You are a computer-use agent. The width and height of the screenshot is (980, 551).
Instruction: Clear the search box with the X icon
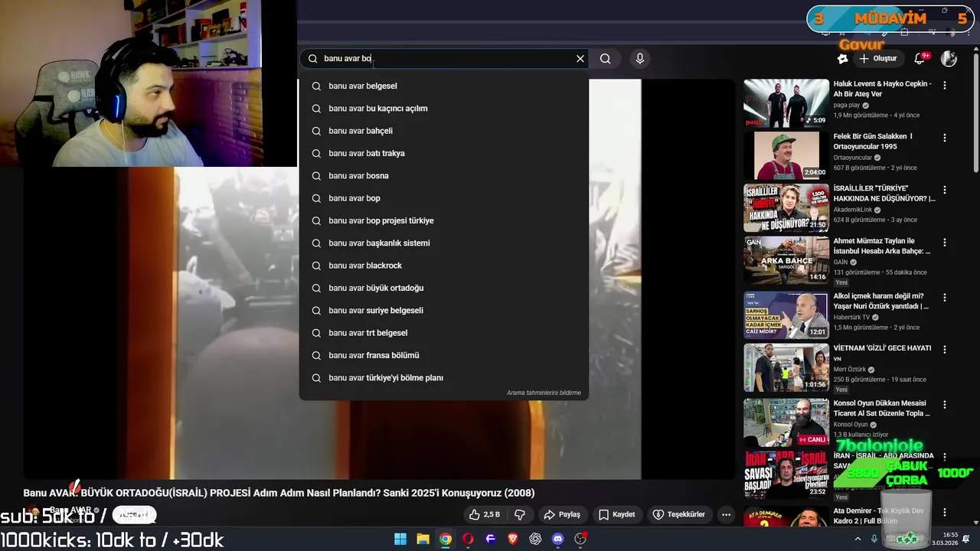[x=580, y=59]
